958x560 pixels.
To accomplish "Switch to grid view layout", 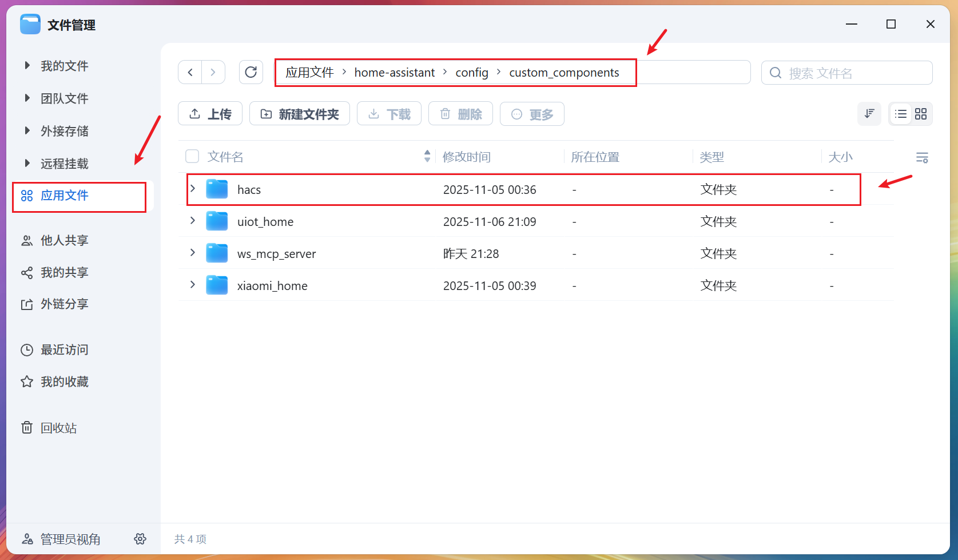I will (921, 114).
